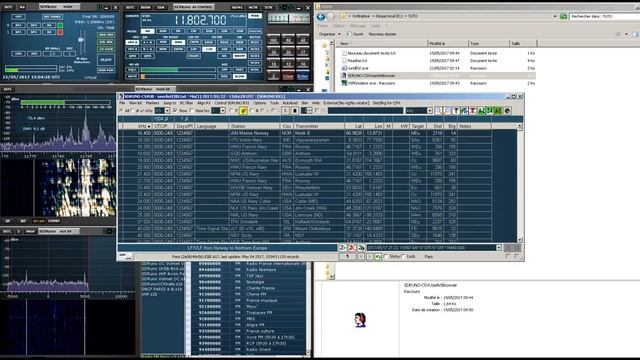Click the yellow highlighted toolbar icon in CSVUB

tap(243, 111)
